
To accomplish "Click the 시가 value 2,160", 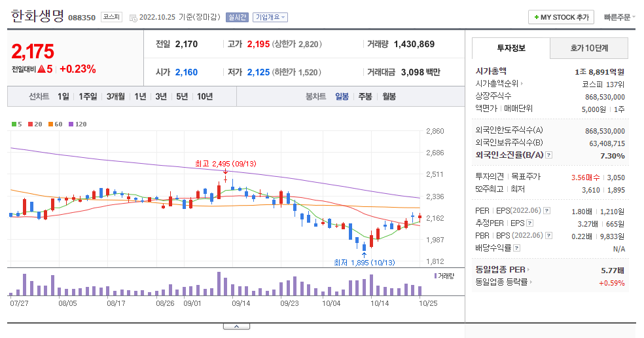I will pos(187,72).
